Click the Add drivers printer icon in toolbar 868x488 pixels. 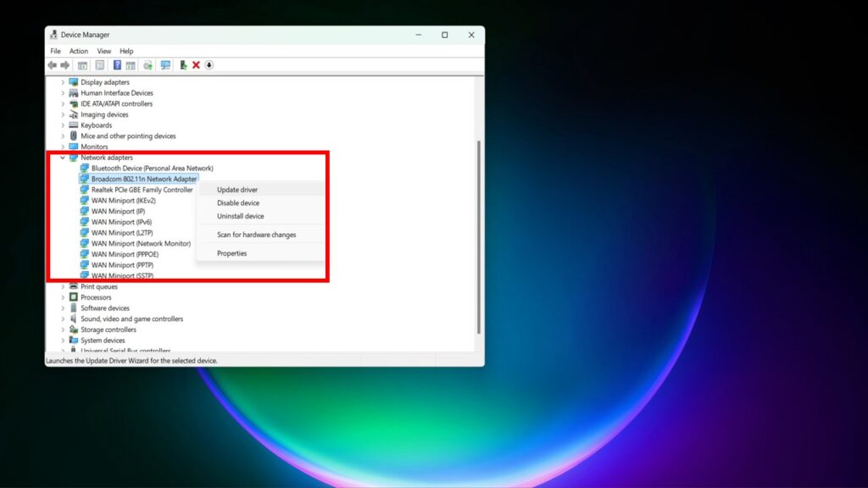147,65
